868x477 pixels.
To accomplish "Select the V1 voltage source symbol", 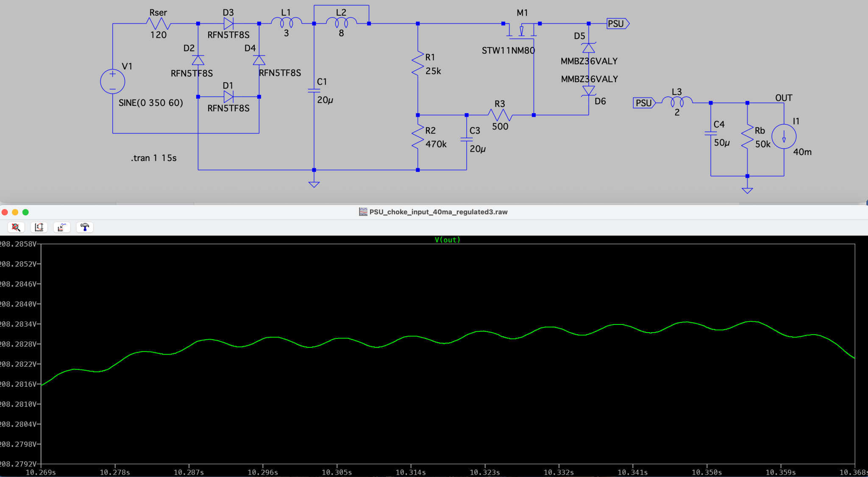I will [x=113, y=81].
